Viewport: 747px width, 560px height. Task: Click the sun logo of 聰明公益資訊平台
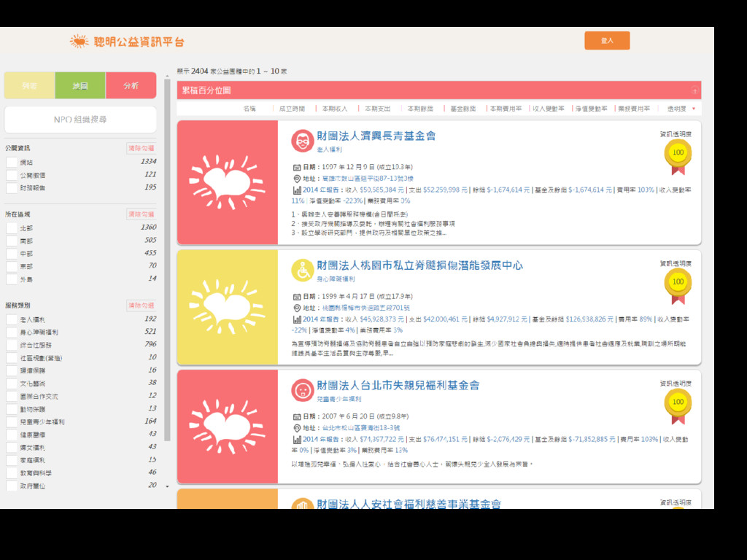point(79,42)
